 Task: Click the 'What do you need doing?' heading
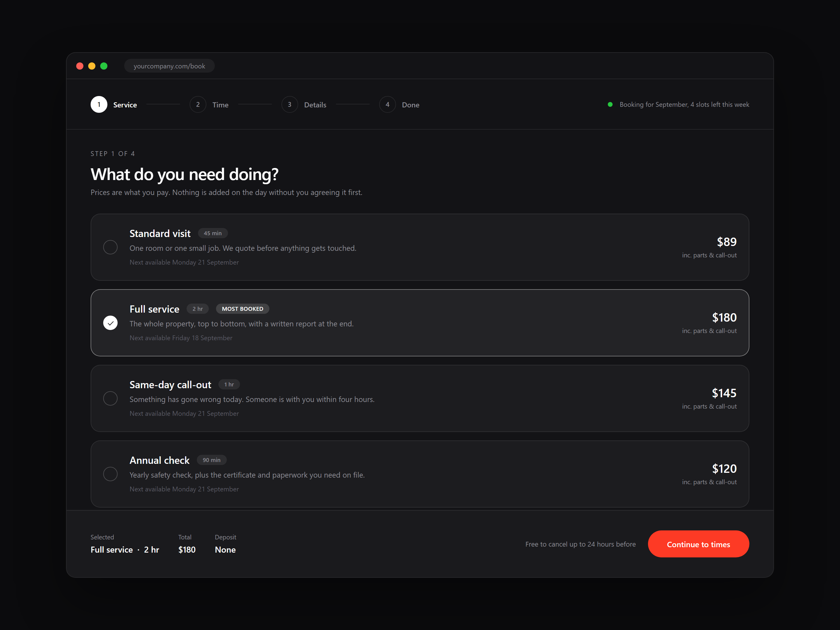(x=184, y=174)
